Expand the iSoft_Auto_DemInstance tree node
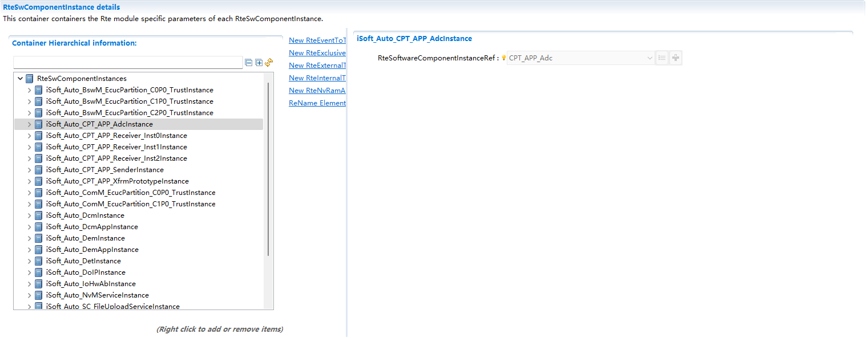Image resolution: width=868 pixels, height=338 pixels. coord(30,238)
